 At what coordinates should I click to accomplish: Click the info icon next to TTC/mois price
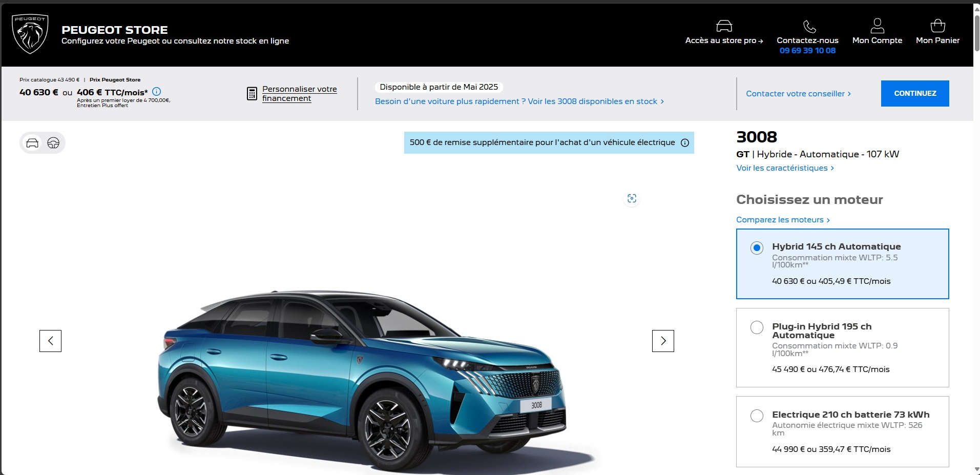157,92
